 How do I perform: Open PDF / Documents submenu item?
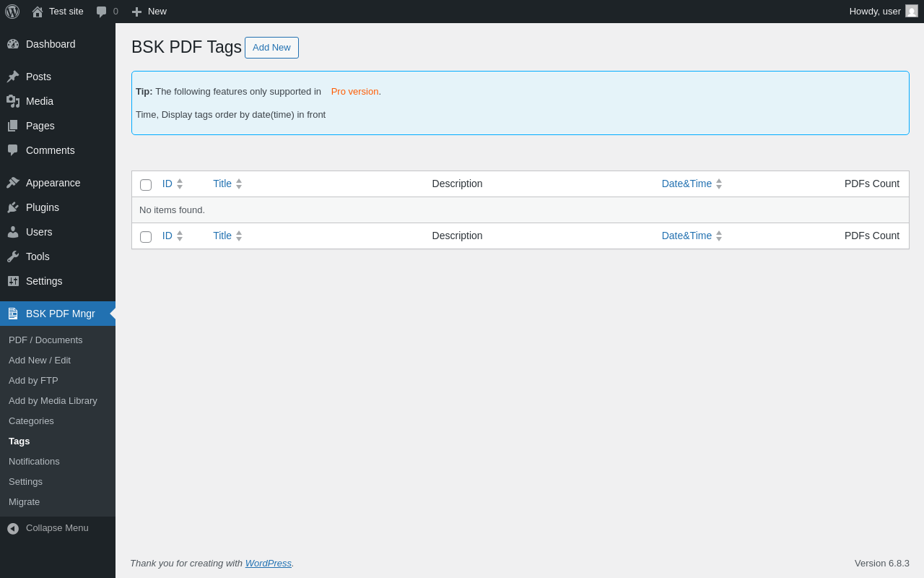tap(45, 340)
